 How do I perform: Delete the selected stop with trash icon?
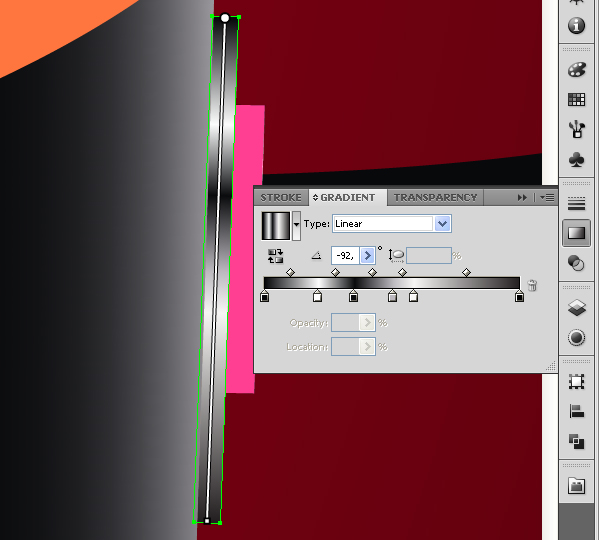coord(532,285)
